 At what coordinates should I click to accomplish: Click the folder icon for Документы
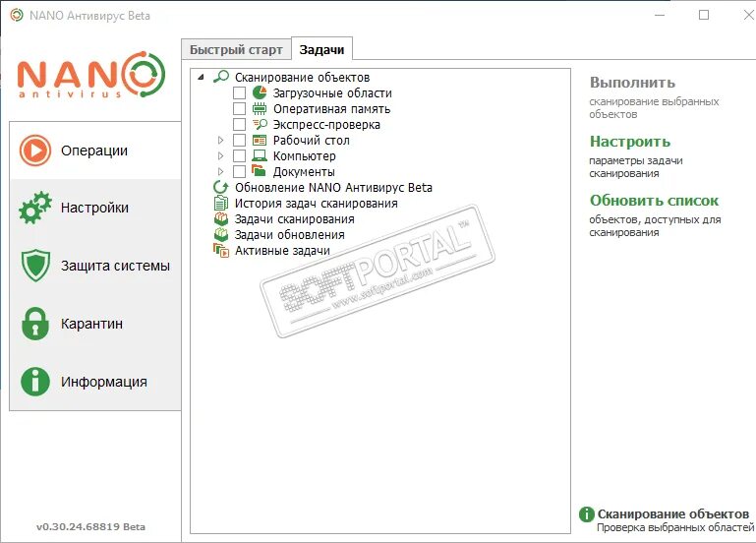click(260, 171)
